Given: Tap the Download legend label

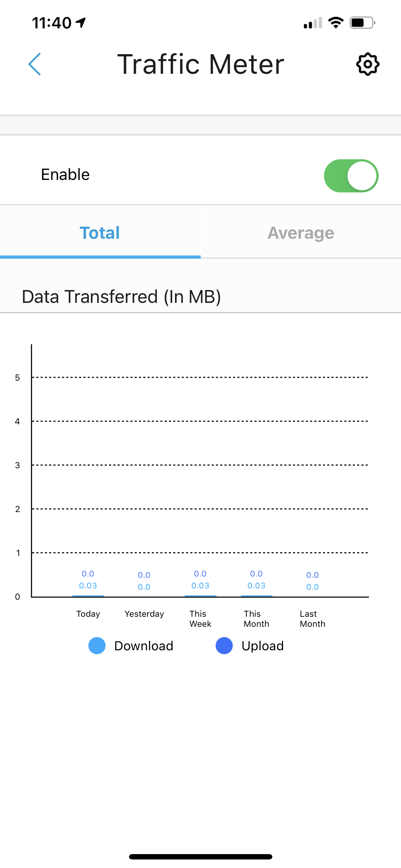Looking at the screenshot, I should coord(144,646).
